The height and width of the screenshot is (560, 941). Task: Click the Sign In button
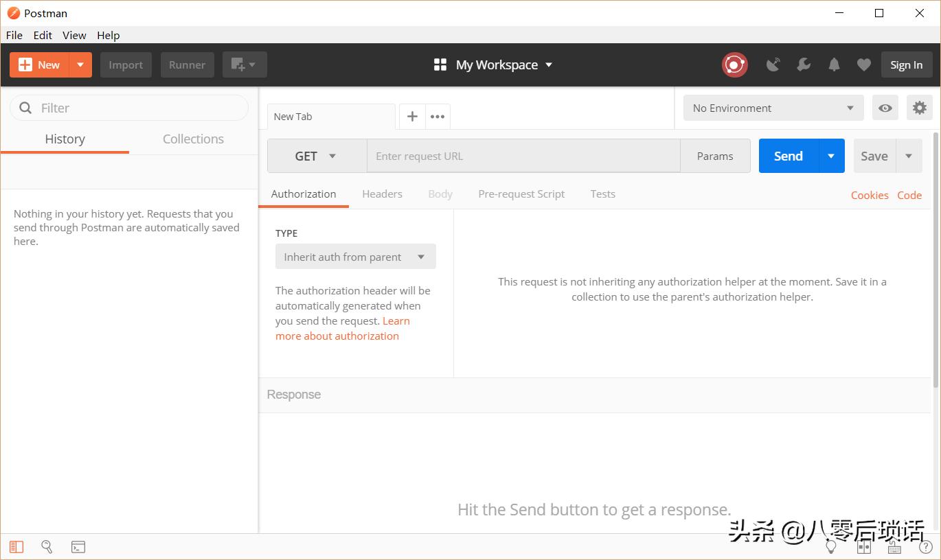pos(906,65)
